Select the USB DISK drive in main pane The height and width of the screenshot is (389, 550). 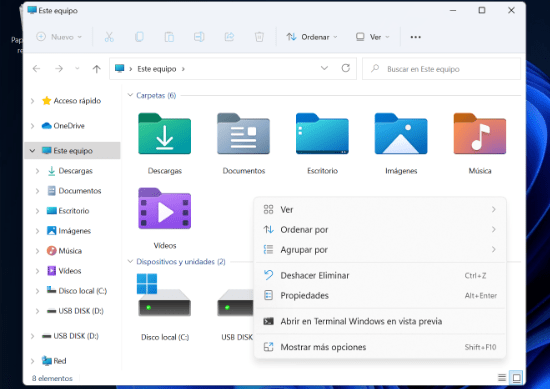tap(235, 303)
